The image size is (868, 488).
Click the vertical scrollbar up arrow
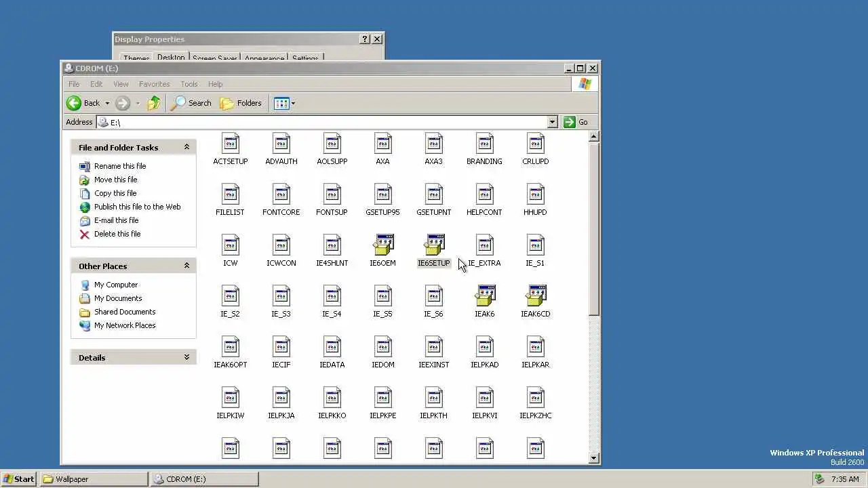click(594, 136)
